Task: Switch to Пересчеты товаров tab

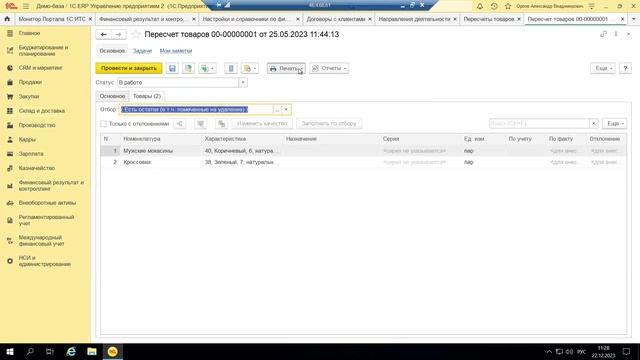Action: [489, 19]
